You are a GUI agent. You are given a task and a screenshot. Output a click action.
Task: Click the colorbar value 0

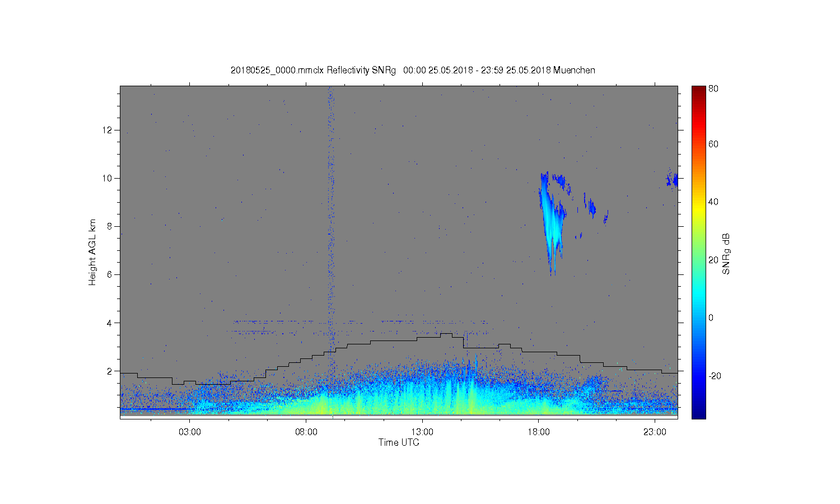[x=711, y=318]
